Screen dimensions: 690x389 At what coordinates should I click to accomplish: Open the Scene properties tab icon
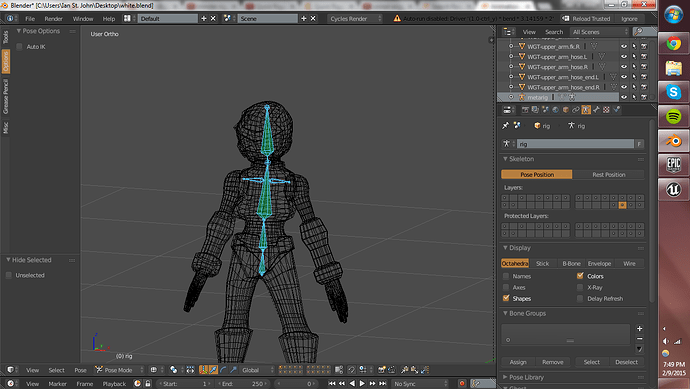point(545,110)
